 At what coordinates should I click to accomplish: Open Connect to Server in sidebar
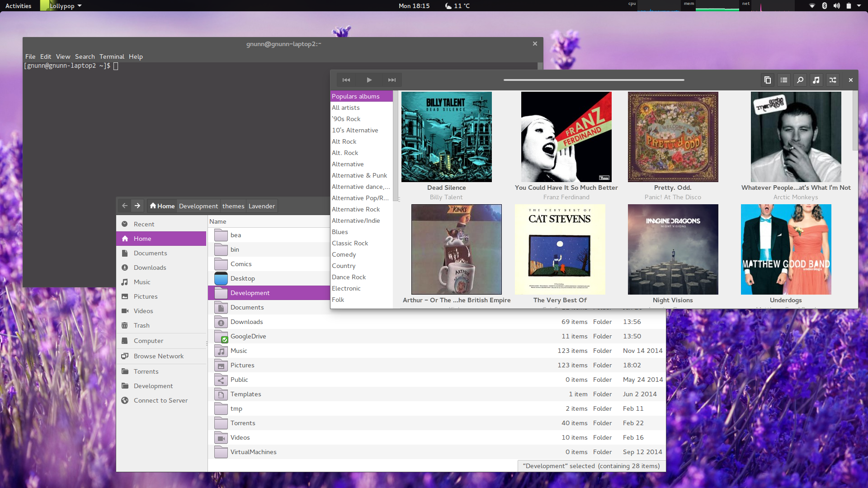[x=161, y=400]
